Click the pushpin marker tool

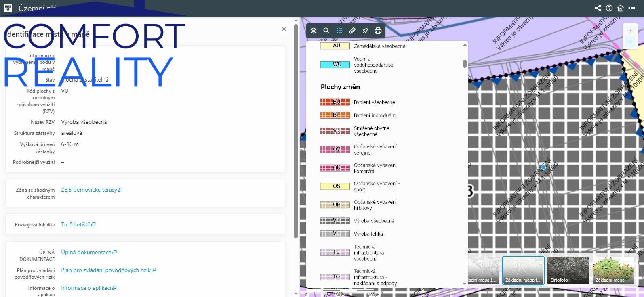coord(365,31)
